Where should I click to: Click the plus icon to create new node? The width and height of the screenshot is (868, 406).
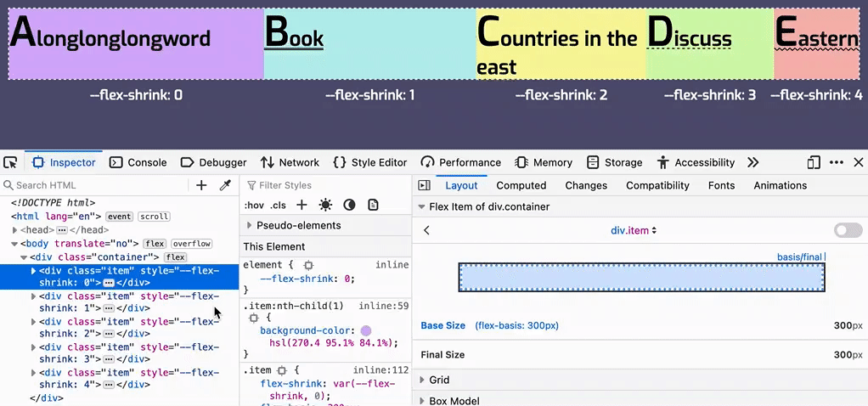(x=201, y=185)
